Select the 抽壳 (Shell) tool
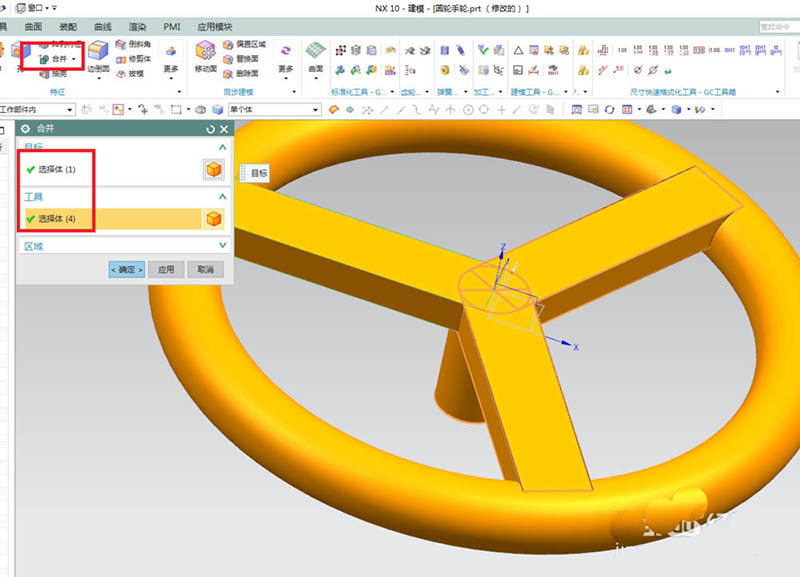The width and height of the screenshot is (800, 577). tap(53, 74)
